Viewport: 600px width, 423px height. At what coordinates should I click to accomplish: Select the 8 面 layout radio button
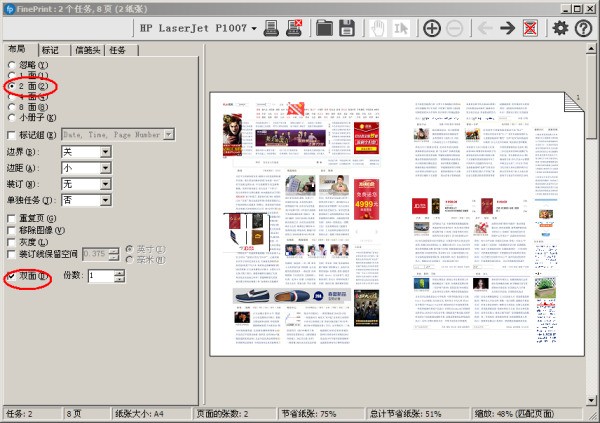12,107
